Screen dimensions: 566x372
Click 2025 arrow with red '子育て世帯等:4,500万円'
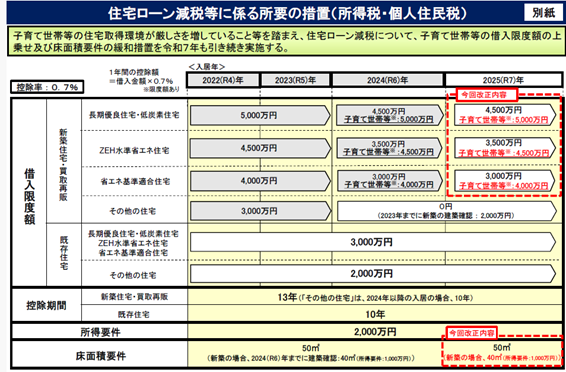(504, 148)
